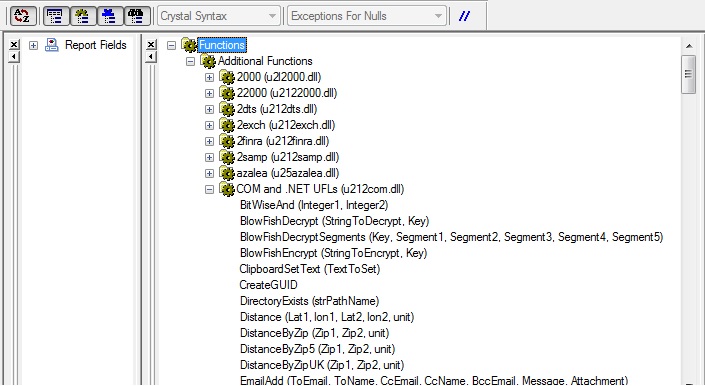Click the comment slashes toolbar icon
This screenshot has width=705, height=386.
tap(464, 16)
